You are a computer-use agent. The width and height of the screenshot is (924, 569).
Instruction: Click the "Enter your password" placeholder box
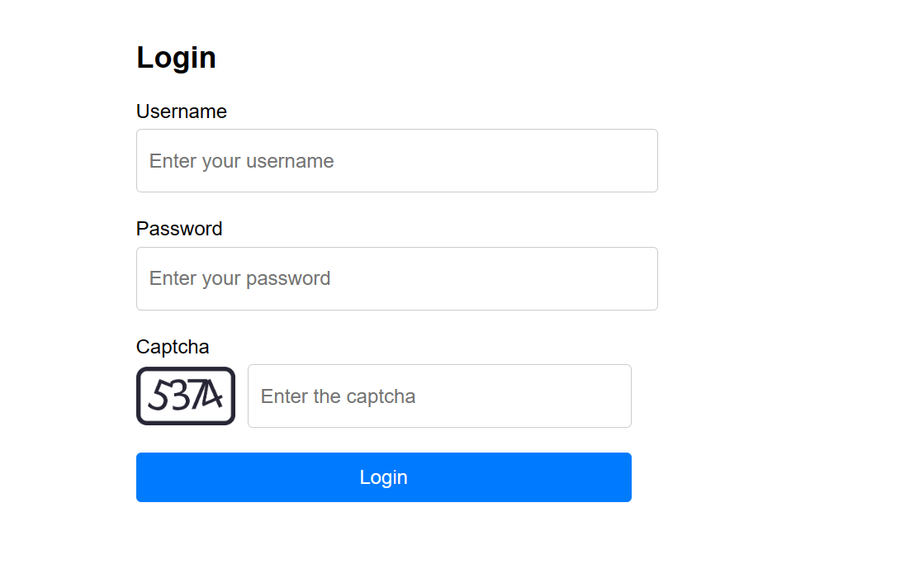396,278
